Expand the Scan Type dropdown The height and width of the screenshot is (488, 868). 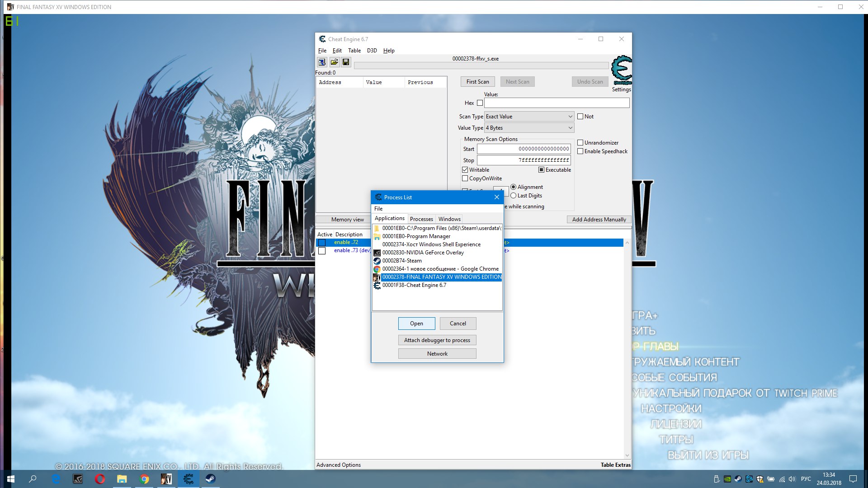point(529,117)
